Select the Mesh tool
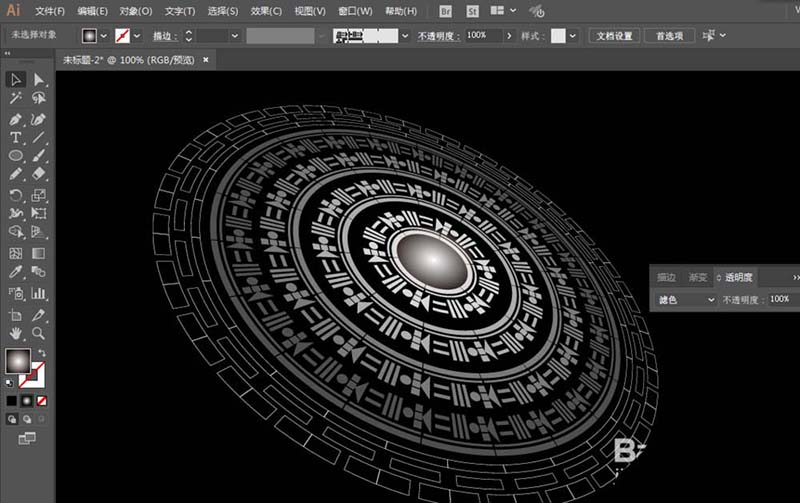This screenshot has height=503, width=800. (16, 253)
